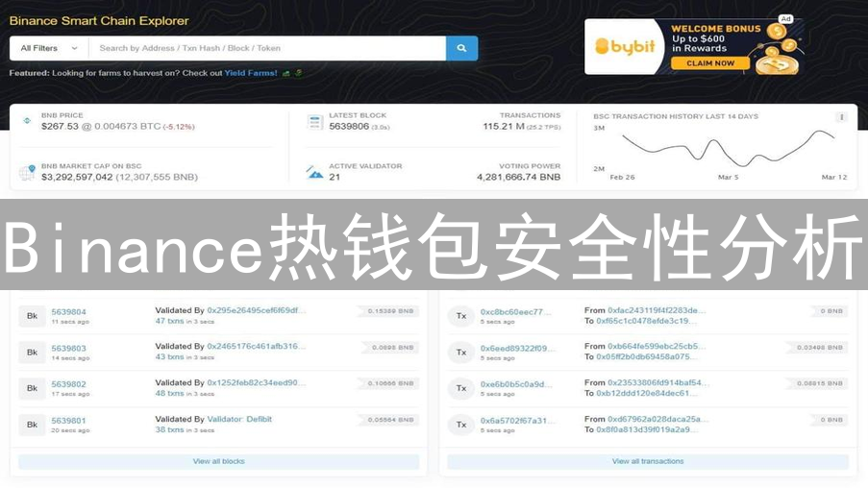This screenshot has height=488, width=868.
Task: Open validator address 0x1252feb82c34eed90
Action: coord(257,383)
